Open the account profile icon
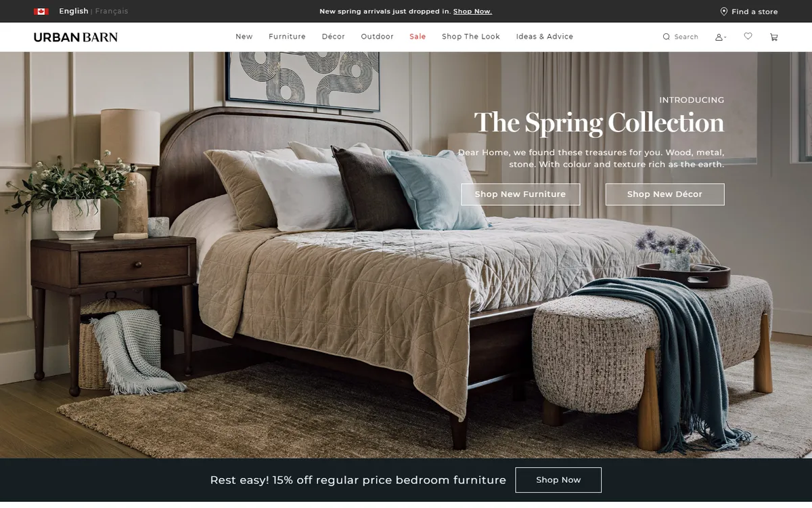812x508 pixels. (719, 37)
